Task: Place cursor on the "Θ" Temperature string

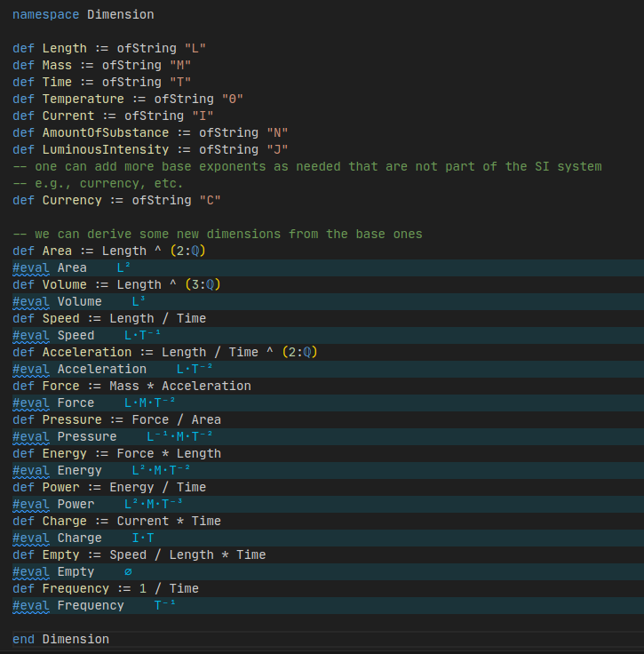Action: (236, 99)
